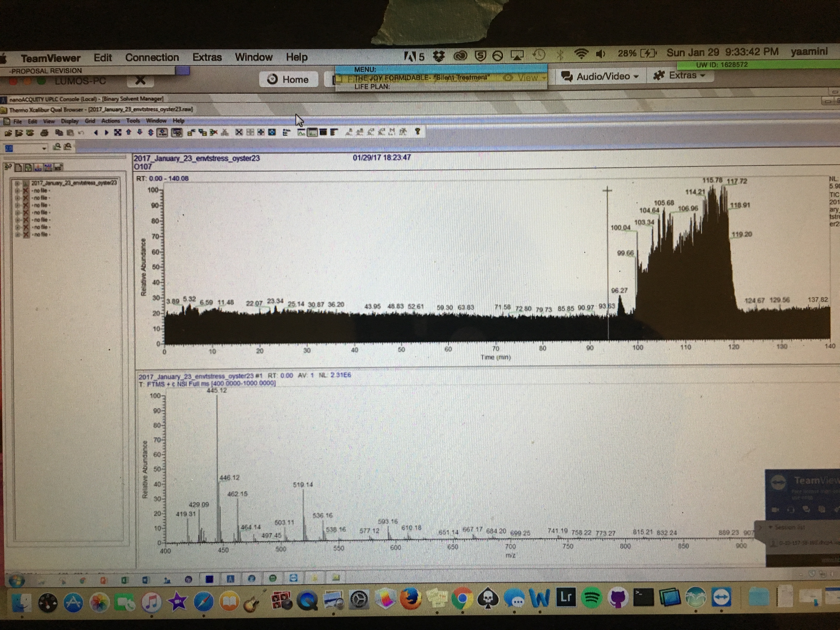Open the Display menu in Xcalibur

point(70,121)
